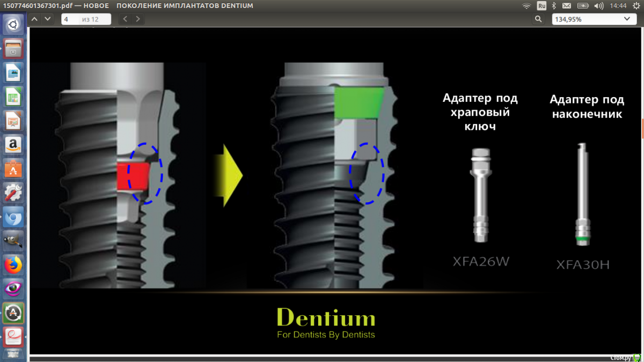The width and height of the screenshot is (644, 362).
Task: Open the Amazon launcher icon
Action: pos(13,145)
